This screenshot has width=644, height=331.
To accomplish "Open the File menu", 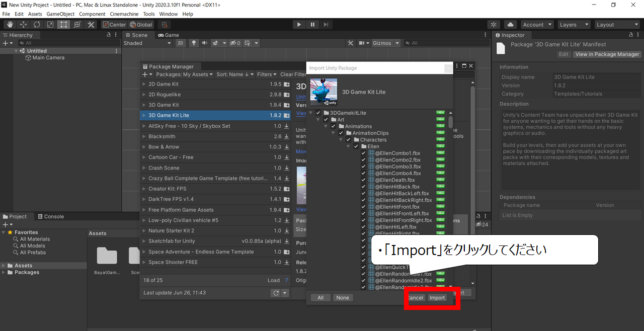I will (6, 14).
